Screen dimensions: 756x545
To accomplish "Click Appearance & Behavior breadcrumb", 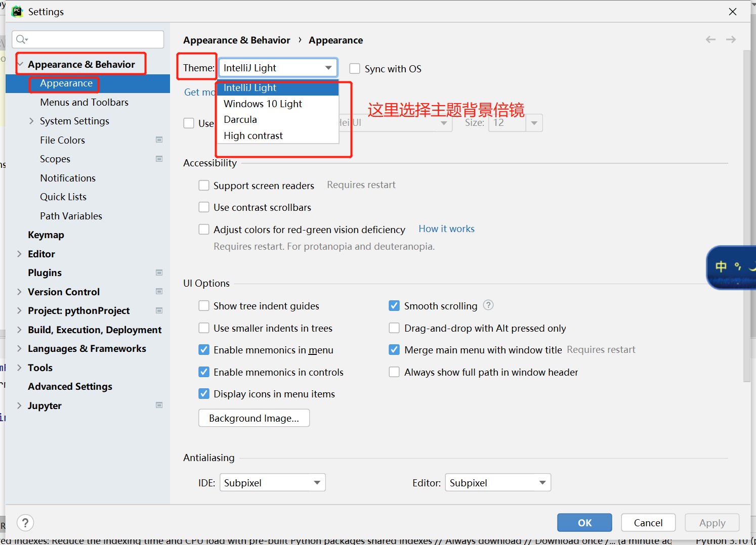I will (237, 40).
